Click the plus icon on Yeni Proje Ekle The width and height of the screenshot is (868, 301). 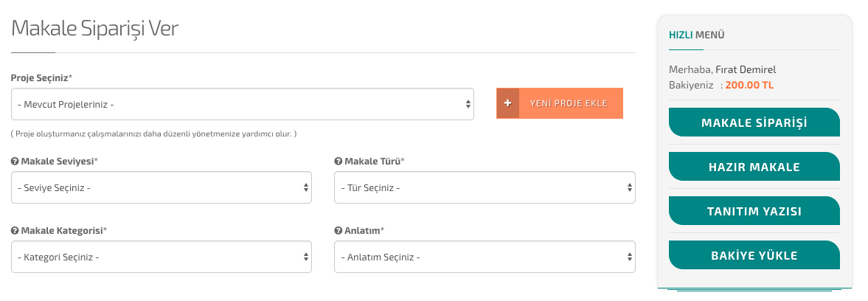pyautogui.click(x=507, y=104)
